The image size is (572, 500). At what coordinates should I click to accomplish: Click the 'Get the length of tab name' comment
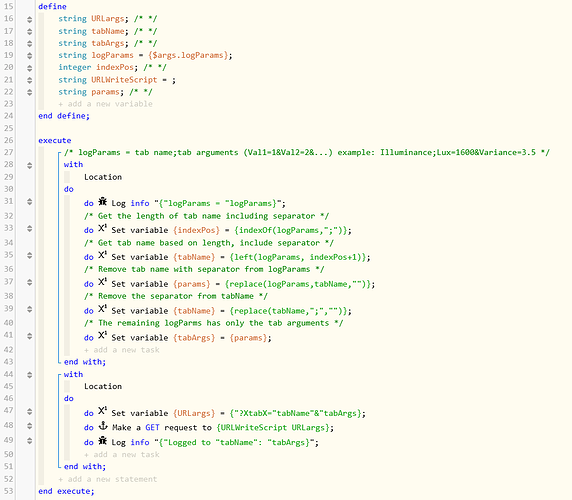pyautogui.click(x=206, y=216)
